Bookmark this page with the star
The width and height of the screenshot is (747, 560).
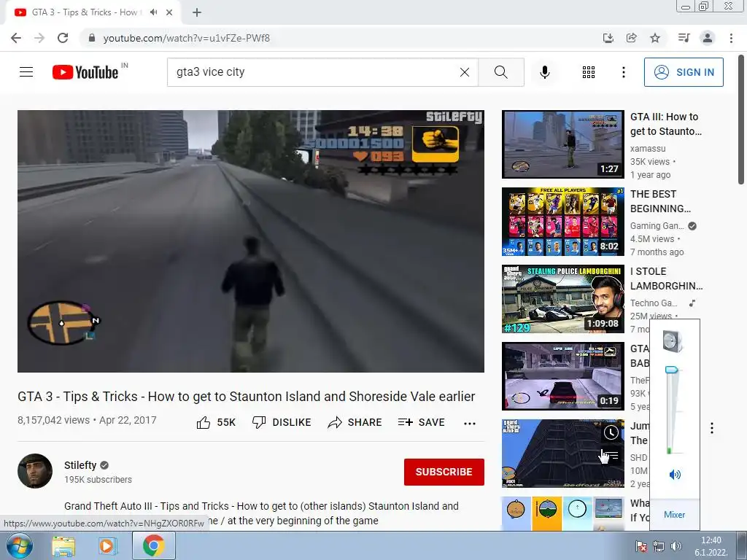[655, 38]
